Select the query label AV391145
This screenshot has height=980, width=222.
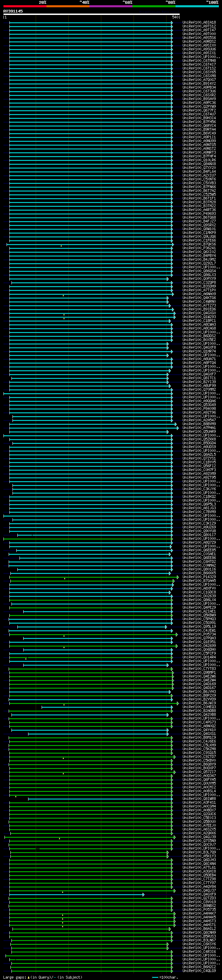coord(13,11)
